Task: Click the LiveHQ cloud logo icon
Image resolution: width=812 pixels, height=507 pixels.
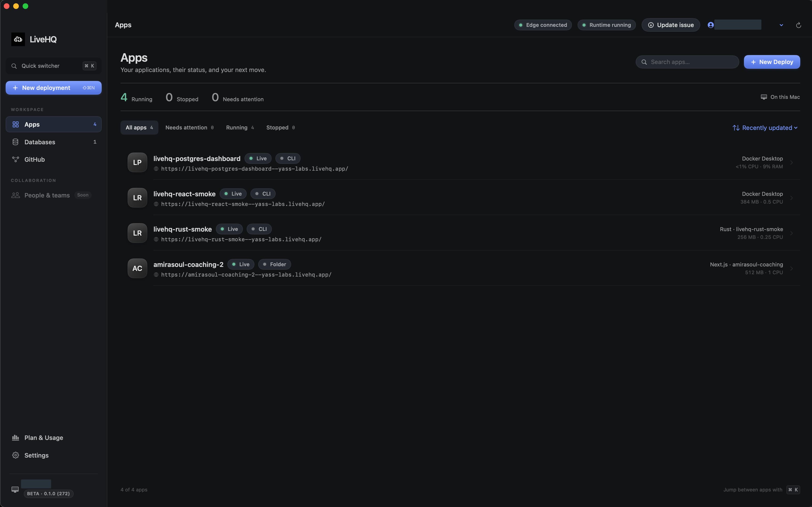Action: pos(18,39)
